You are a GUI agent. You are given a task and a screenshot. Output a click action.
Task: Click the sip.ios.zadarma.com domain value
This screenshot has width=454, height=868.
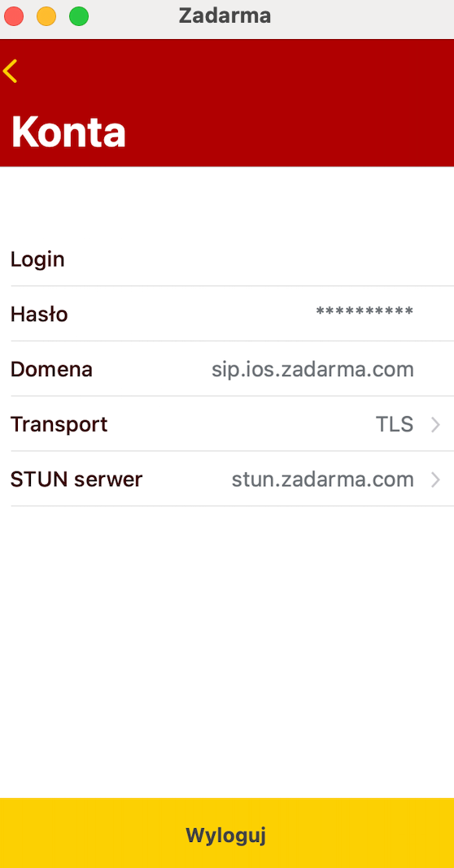312,369
